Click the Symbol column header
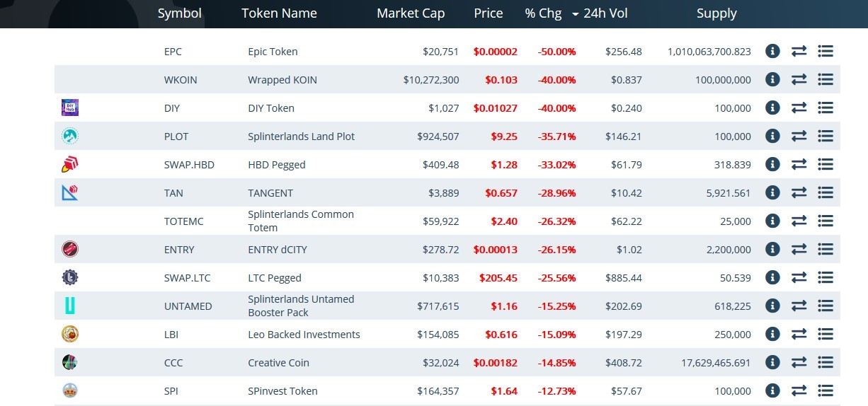This screenshot has height=406, width=868. coord(179,13)
